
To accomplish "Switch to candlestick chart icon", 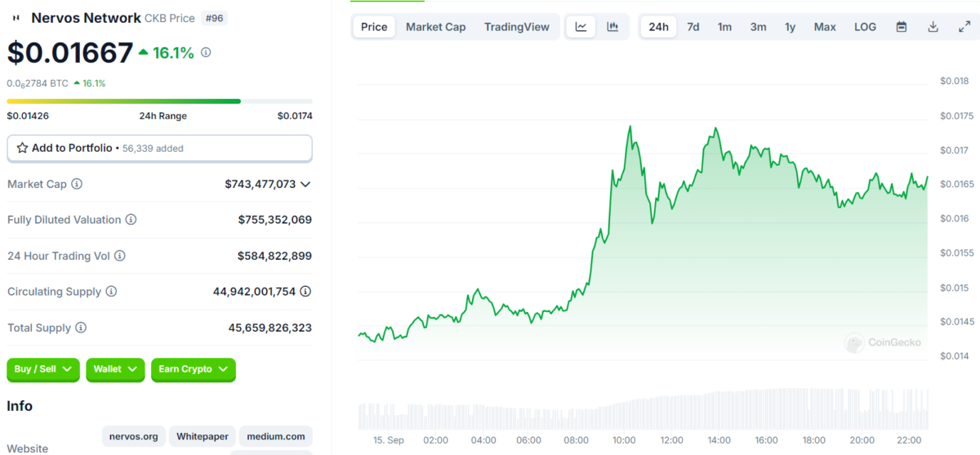I will tap(612, 27).
